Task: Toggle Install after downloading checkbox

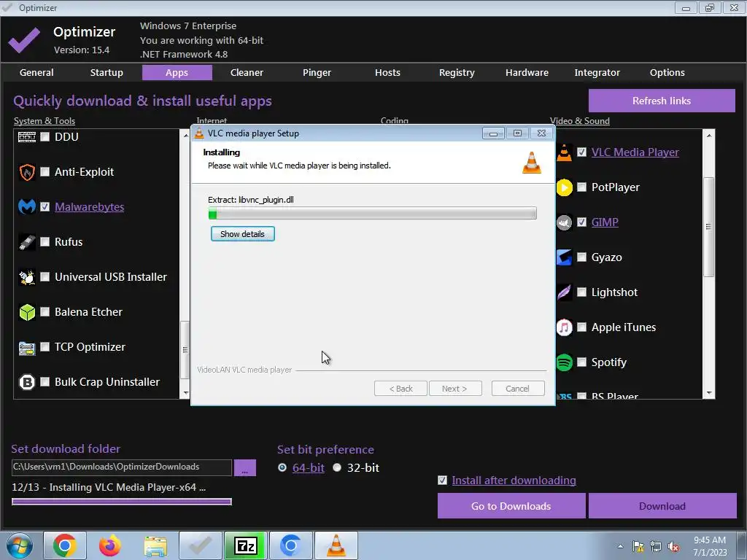Action: (443, 481)
